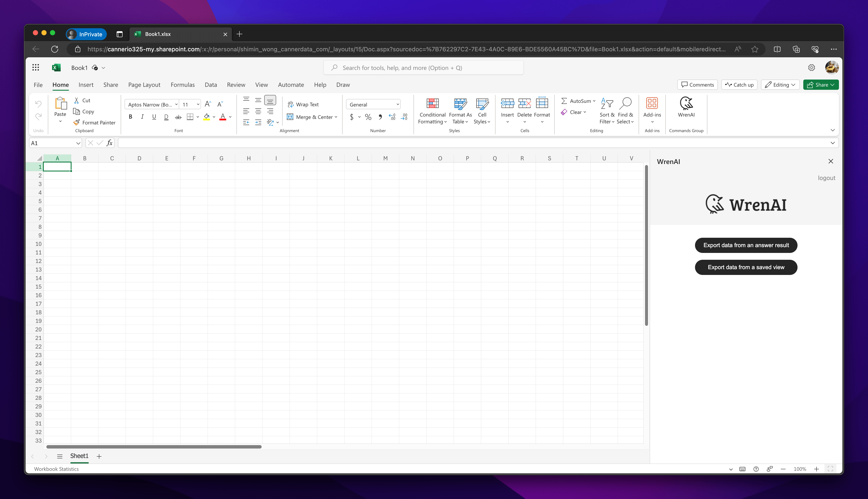
Task: Toggle Bottom Align in ribbon
Action: 270,100
